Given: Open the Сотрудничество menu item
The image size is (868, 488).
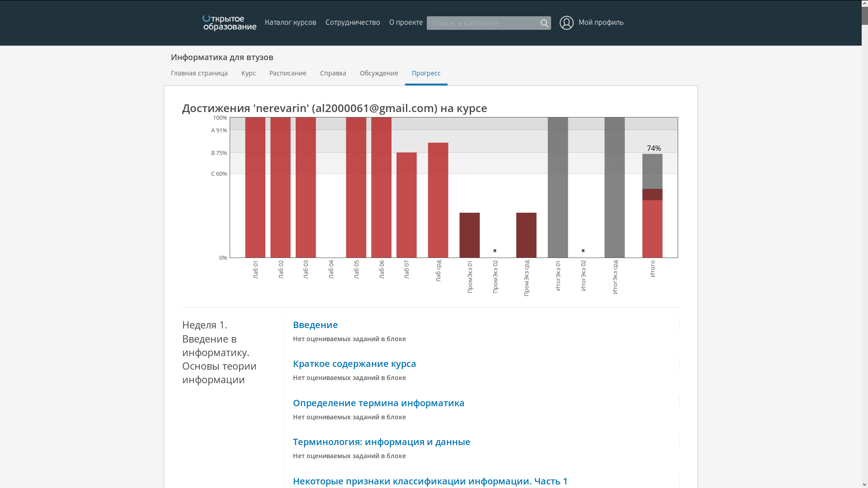Looking at the screenshot, I should click(x=353, y=23).
